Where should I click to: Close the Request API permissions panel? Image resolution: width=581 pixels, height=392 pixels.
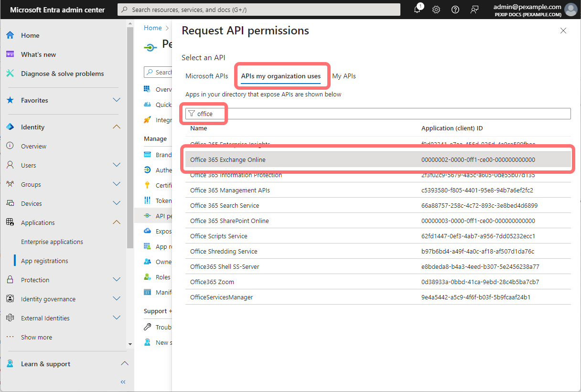click(563, 31)
